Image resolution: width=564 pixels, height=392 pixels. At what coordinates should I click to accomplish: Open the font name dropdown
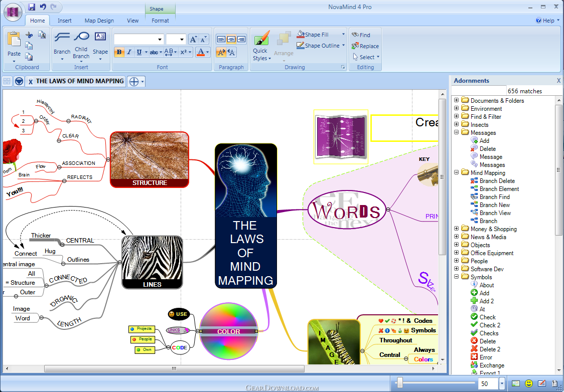160,40
